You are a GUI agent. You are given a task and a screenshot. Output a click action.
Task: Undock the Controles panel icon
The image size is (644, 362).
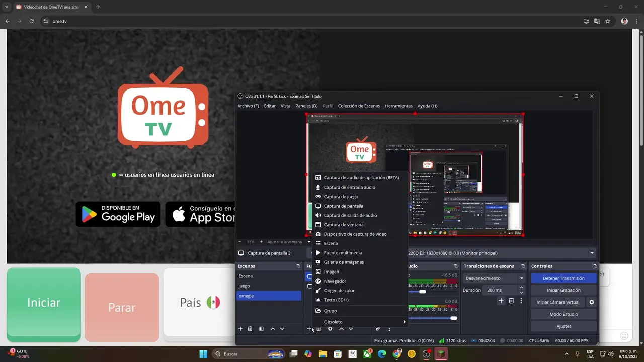click(x=595, y=266)
